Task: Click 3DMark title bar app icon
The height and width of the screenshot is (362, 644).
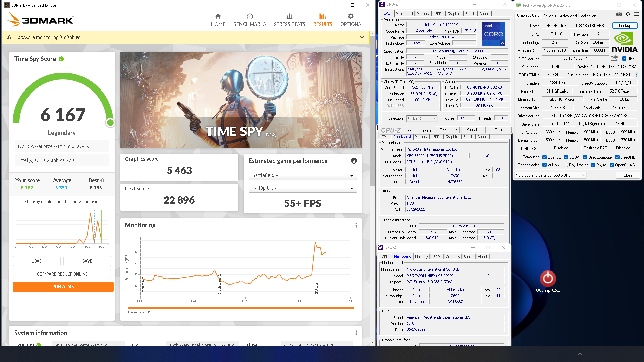Action: [7, 5]
